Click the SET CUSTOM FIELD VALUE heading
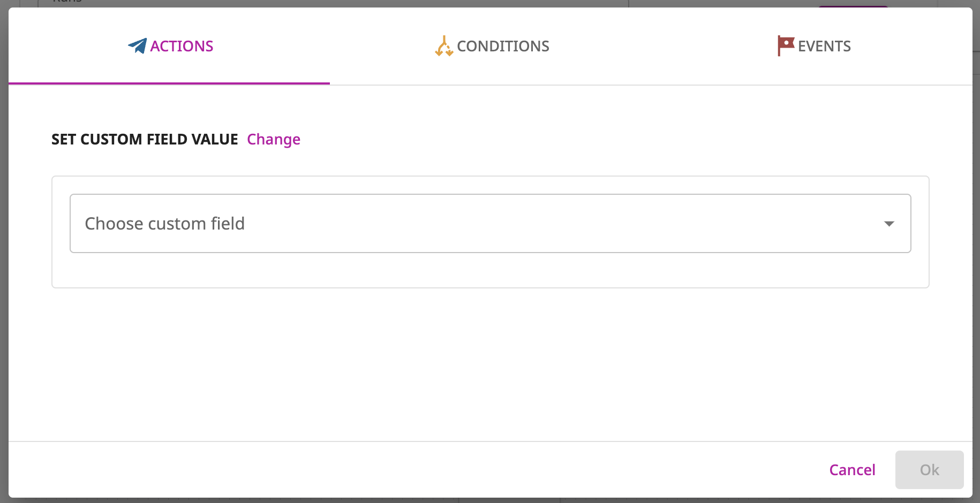This screenshot has height=503, width=980. (x=145, y=139)
